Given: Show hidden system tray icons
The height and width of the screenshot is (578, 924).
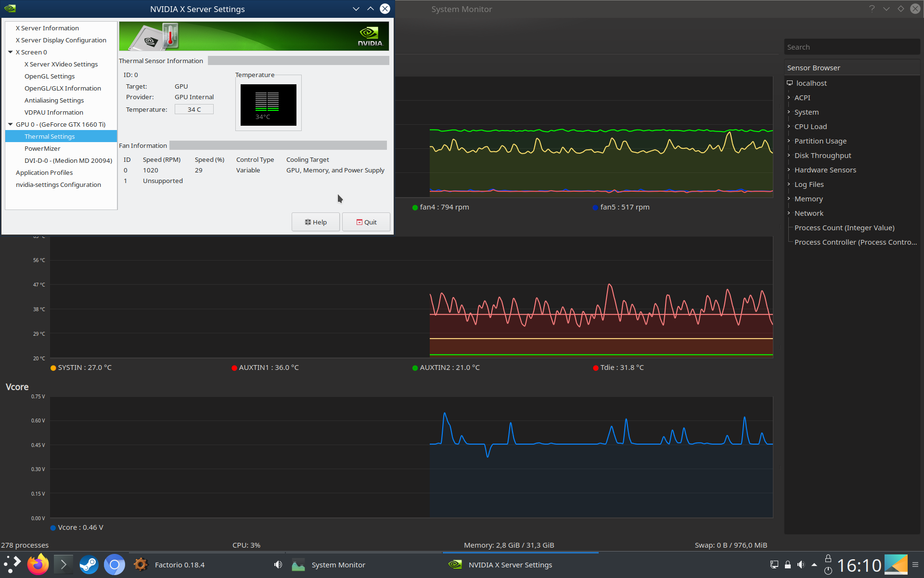Looking at the screenshot, I should pos(814,565).
